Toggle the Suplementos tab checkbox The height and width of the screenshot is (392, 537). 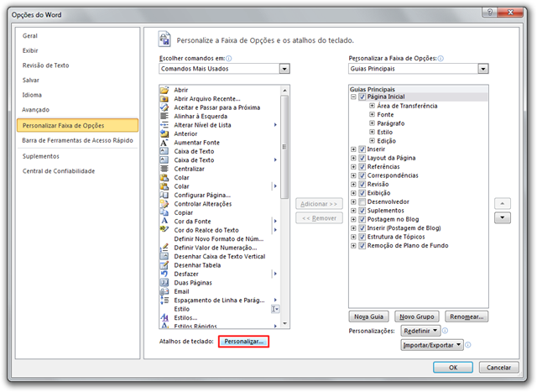(362, 211)
